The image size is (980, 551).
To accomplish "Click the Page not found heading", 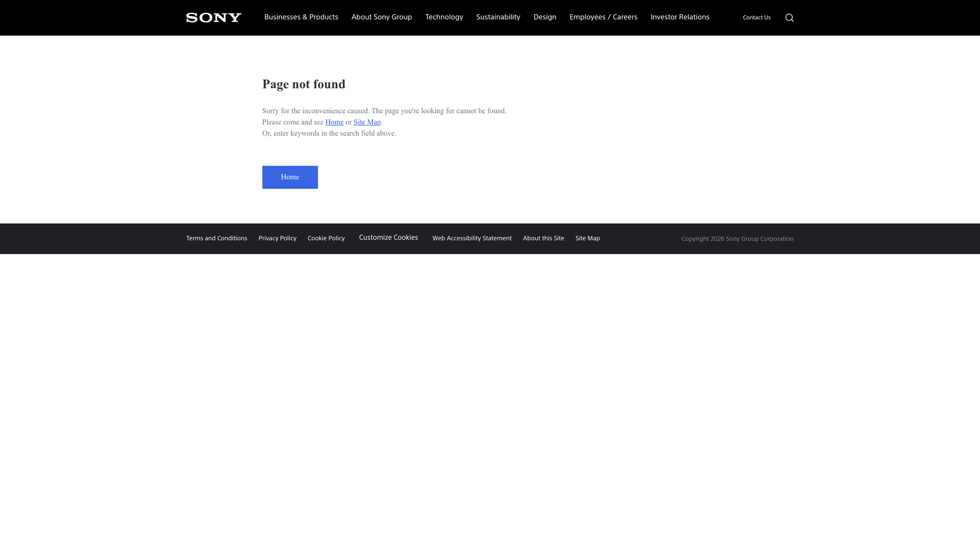I will click(304, 84).
